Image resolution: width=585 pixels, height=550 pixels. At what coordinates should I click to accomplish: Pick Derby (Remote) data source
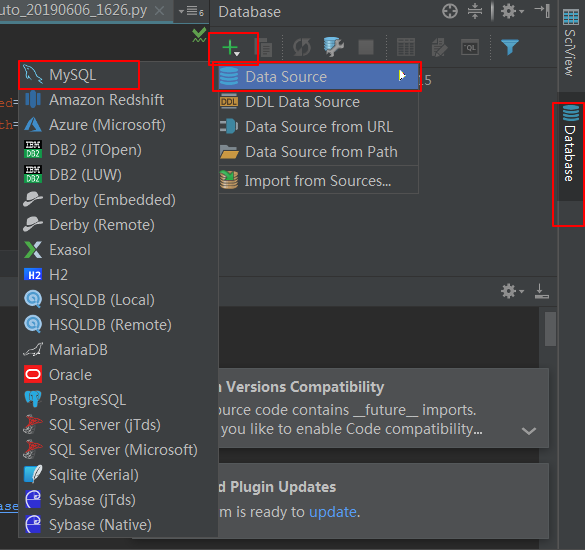tap(118, 225)
